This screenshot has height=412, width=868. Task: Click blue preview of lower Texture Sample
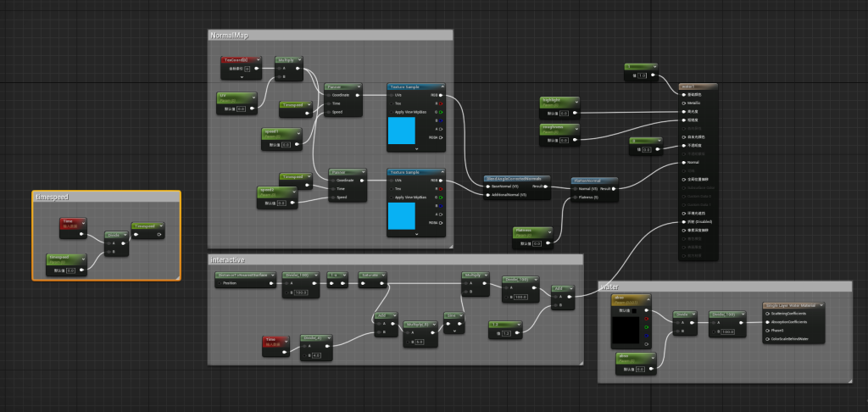[x=401, y=216]
